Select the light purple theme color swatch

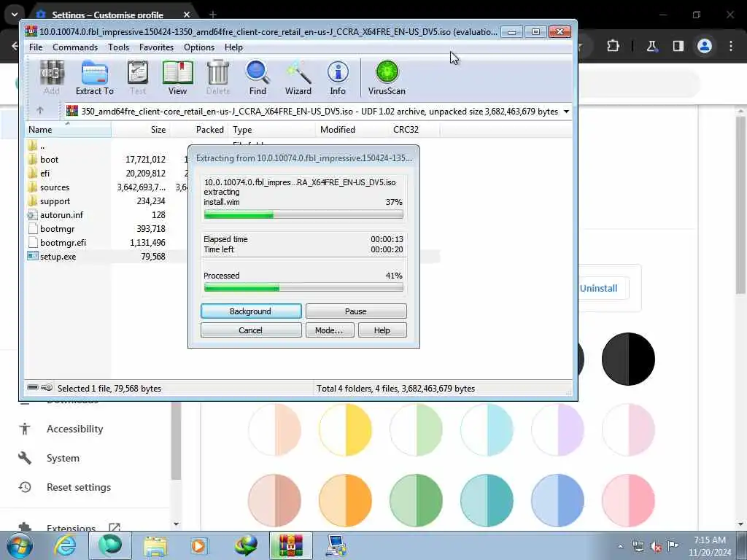click(557, 429)
